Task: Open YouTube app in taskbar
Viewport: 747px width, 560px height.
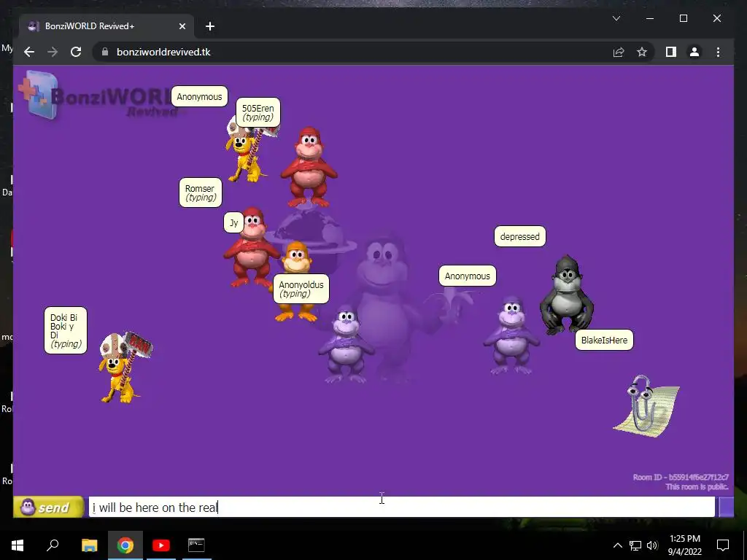Action: pos(161,545)
